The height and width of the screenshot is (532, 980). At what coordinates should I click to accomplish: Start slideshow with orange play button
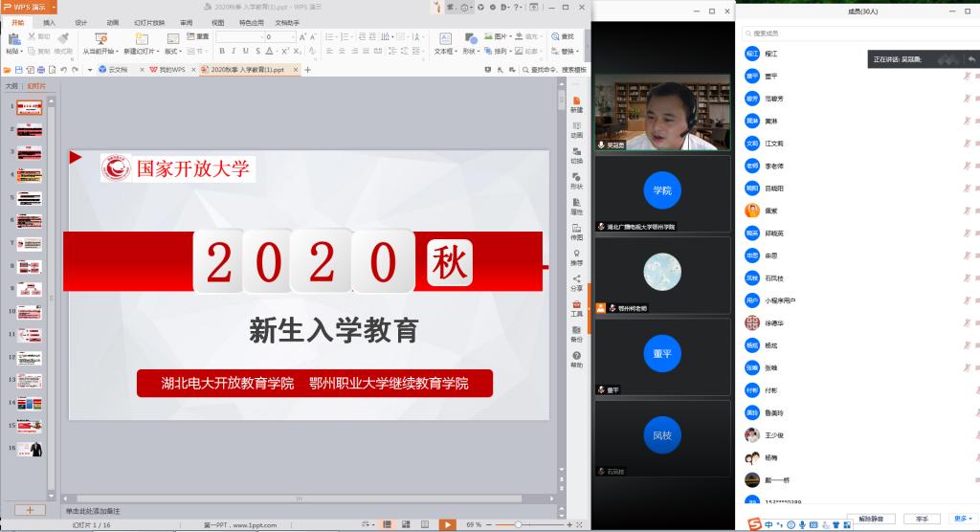coord(447,524)
